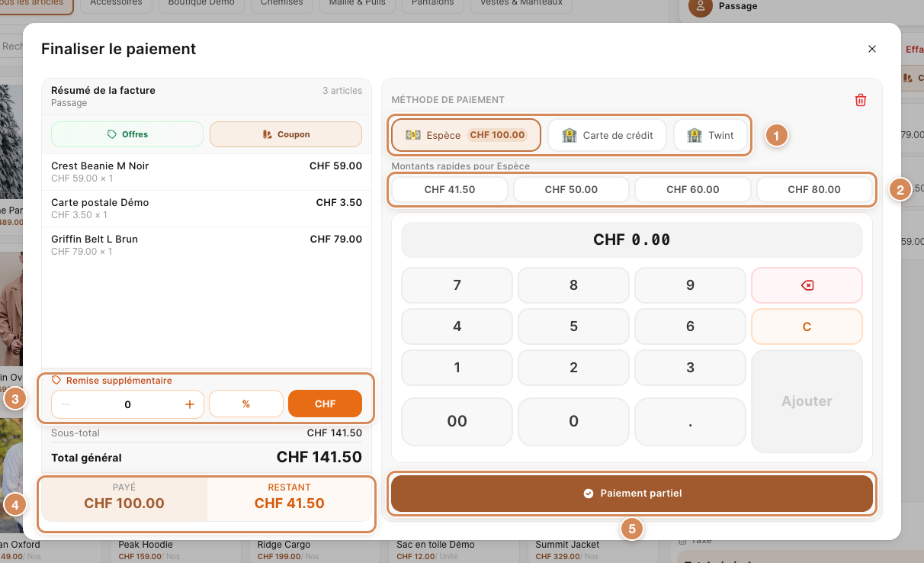
Task: Tap keypad double zero key
Action: coord(457,421)
